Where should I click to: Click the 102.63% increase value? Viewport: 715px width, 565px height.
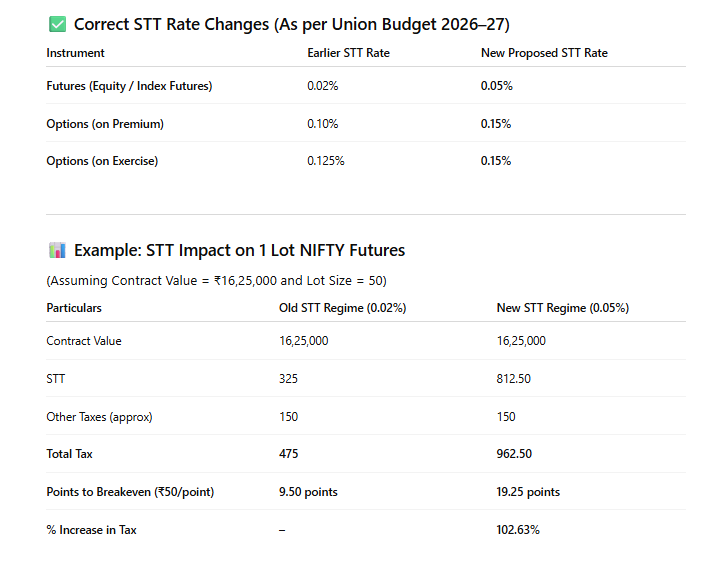point(518,530)
